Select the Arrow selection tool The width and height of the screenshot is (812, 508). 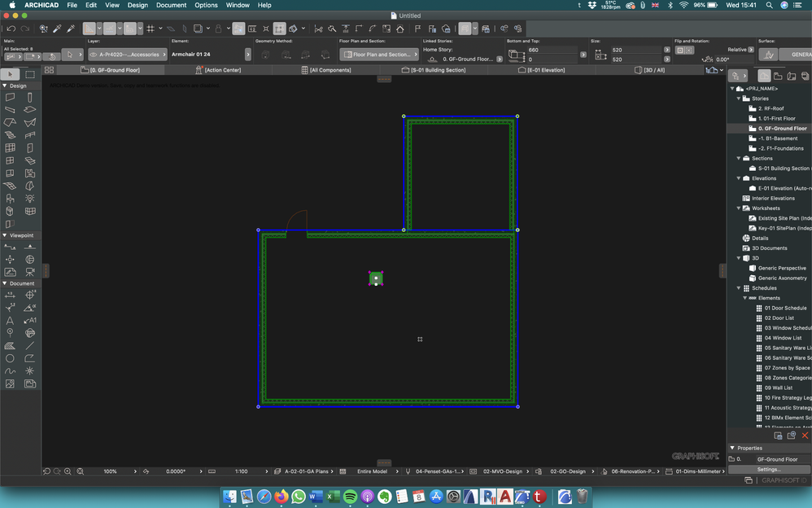tap(10, 74)
